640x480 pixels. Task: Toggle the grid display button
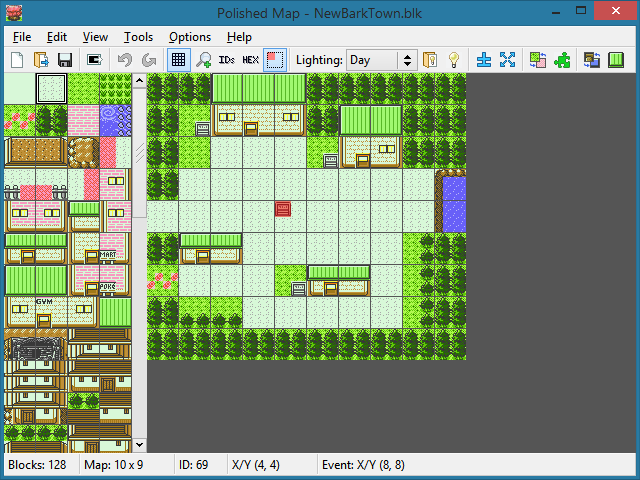[178, 60]
